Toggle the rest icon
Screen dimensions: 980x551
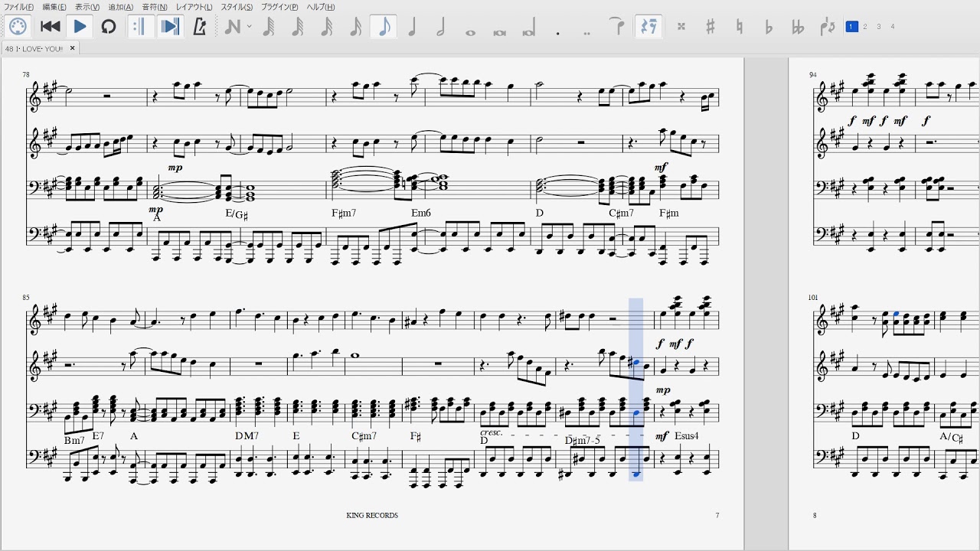pyautogui.click(x=648, y=27)
